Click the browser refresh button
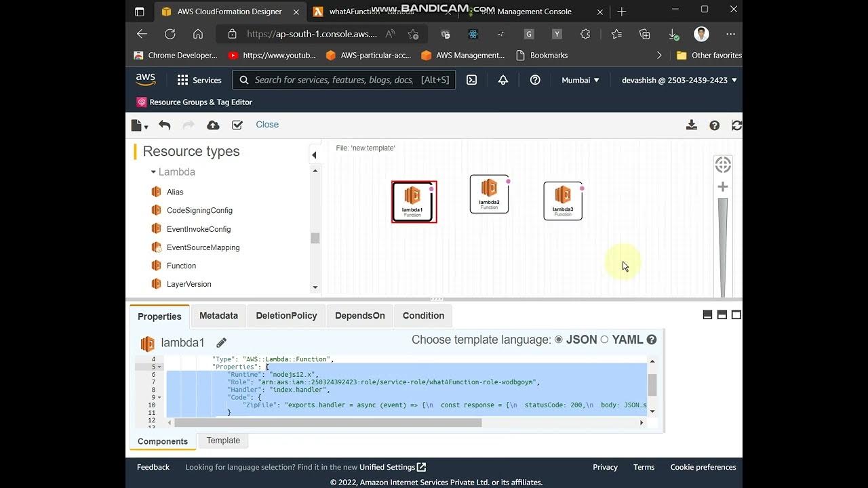This screenshot has height=488, width=868. click(170, 34)
